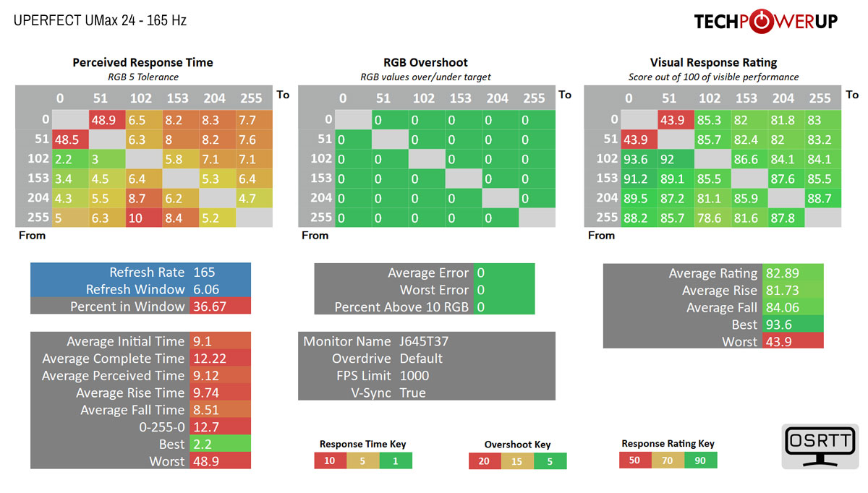The width and height of the screenshot is (868, 493).
Task: Select green 90 swatch in Response Rating Key
Action: click(x=700, y=460)
